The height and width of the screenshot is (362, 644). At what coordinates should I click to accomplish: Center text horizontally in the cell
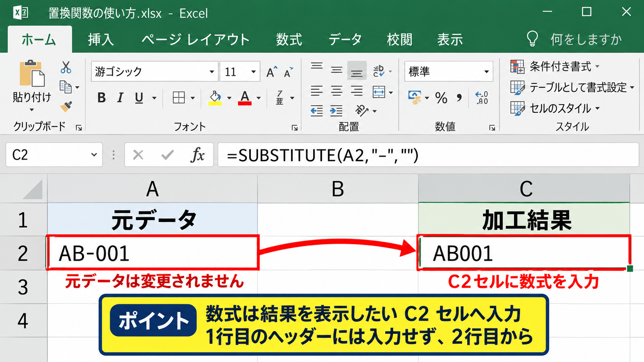pos(337,91)
